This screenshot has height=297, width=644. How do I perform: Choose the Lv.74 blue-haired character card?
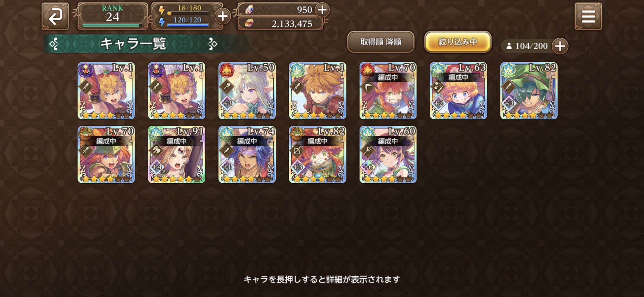click(x=247, y=155)
